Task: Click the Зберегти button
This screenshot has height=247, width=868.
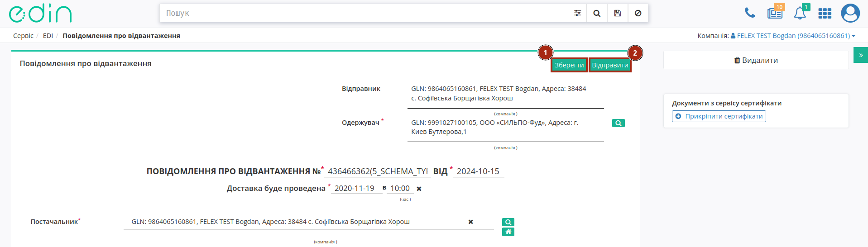Action: pyautogui.click(x=569, y=65)
